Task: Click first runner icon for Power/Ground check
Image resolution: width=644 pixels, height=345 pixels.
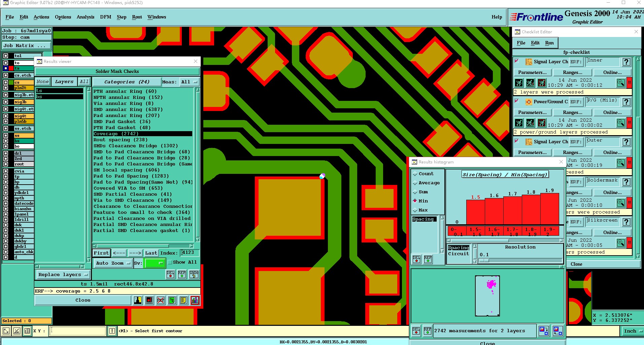Action: 519,123
